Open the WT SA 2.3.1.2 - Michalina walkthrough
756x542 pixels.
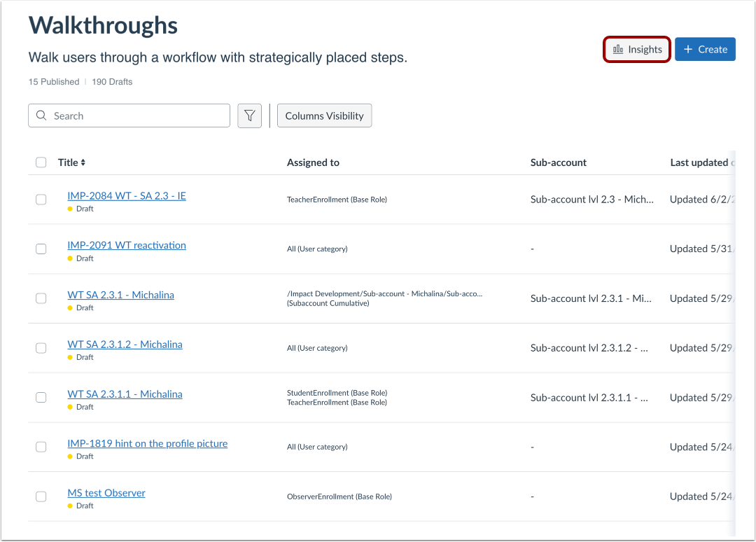125,344
